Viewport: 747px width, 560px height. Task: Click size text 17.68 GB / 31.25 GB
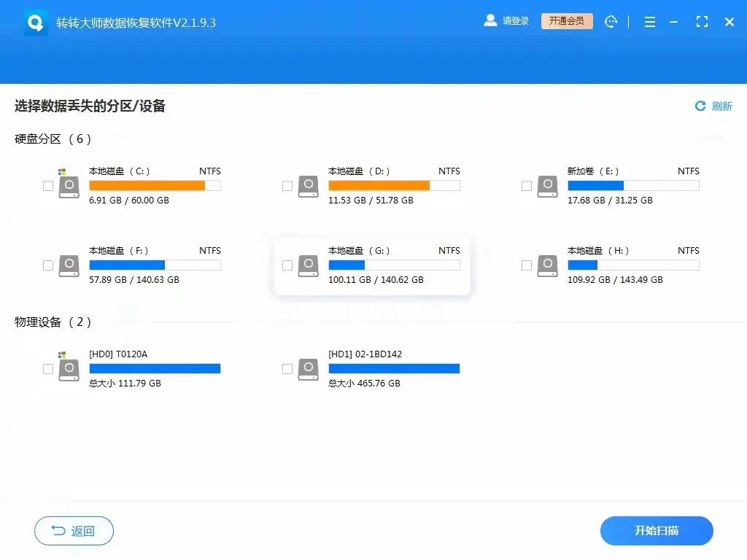tap(611, 200)
